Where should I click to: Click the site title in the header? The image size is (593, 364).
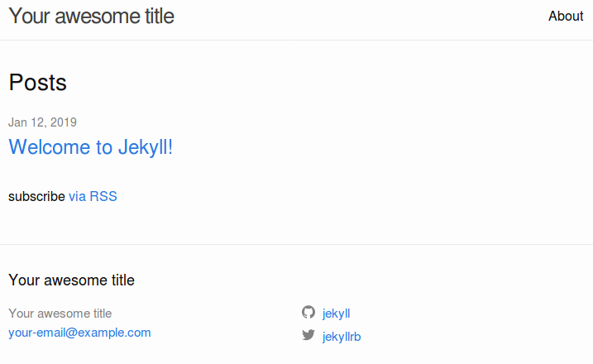point(92,17)
